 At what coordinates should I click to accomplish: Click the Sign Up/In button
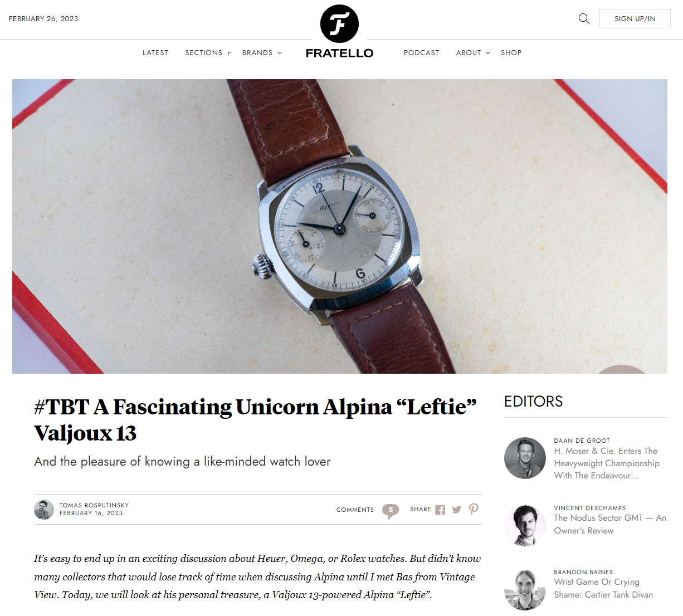635,19
